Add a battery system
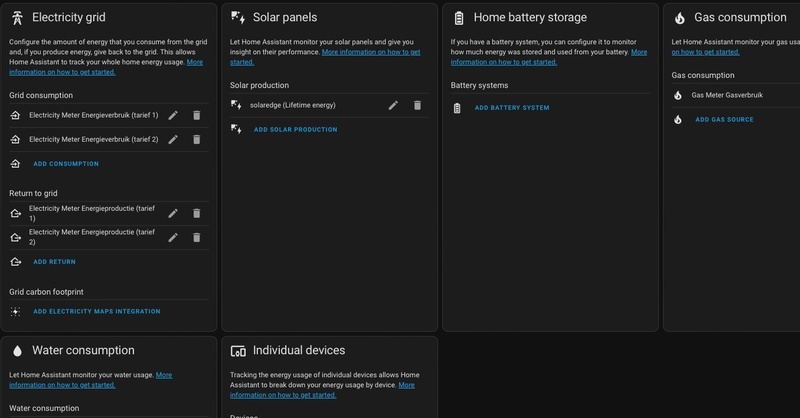 [x=511, y=108]
